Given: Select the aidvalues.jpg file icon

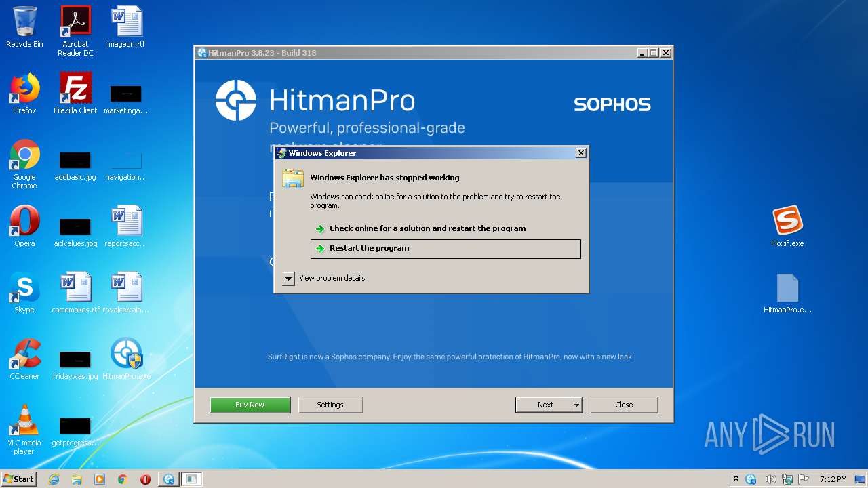Looking at the screenshot, I should 75,231.
